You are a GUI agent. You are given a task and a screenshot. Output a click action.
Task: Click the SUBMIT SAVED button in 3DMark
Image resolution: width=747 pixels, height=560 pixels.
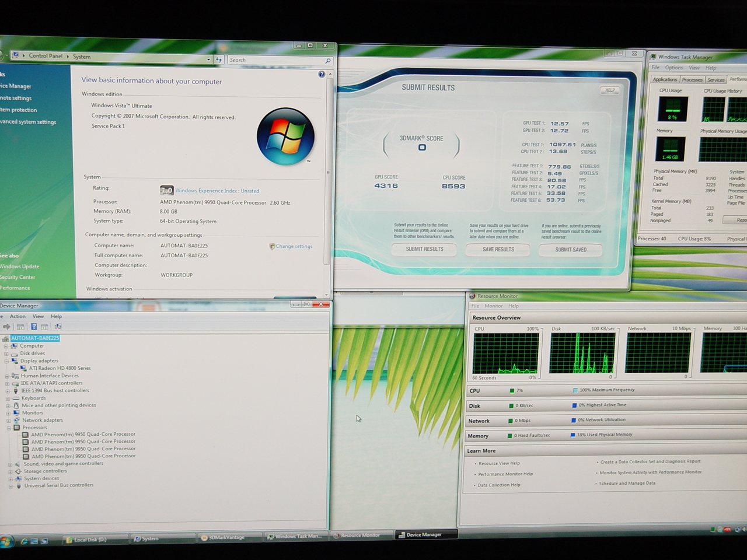coord(571,250)
